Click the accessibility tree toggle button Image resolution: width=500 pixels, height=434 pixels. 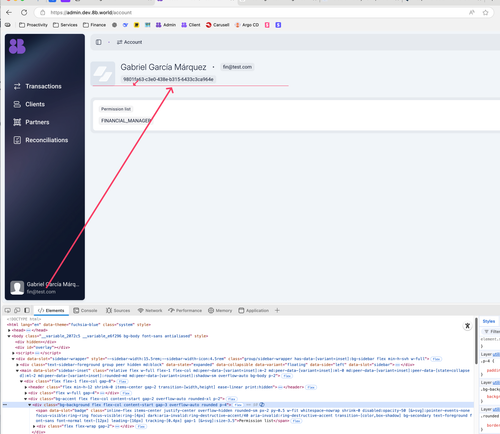click(x=467, y=326)
